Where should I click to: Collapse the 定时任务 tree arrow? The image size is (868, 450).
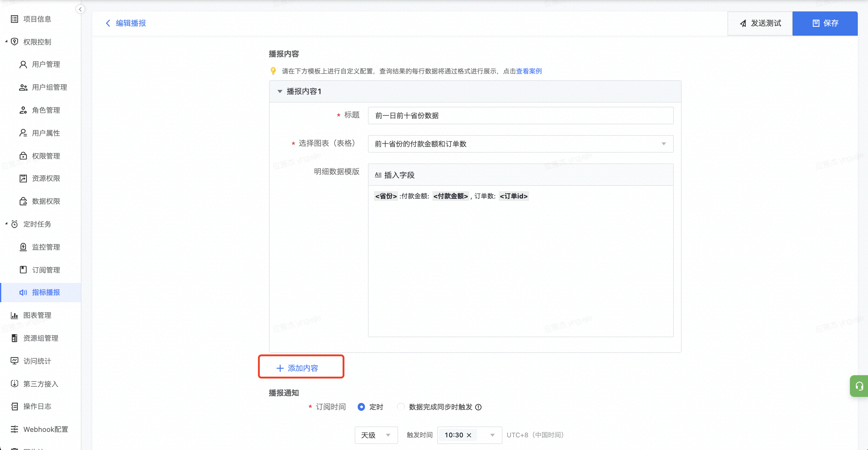point(6,224)
